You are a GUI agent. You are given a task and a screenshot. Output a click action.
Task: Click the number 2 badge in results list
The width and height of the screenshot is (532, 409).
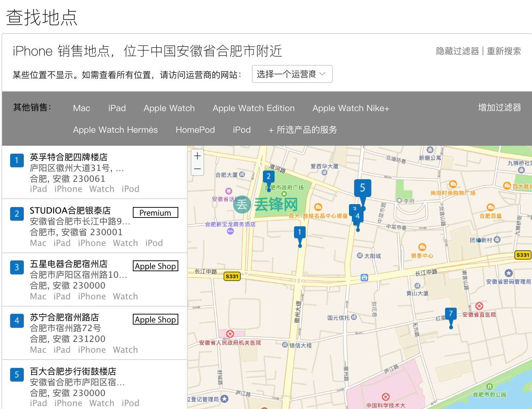point(17,214)
